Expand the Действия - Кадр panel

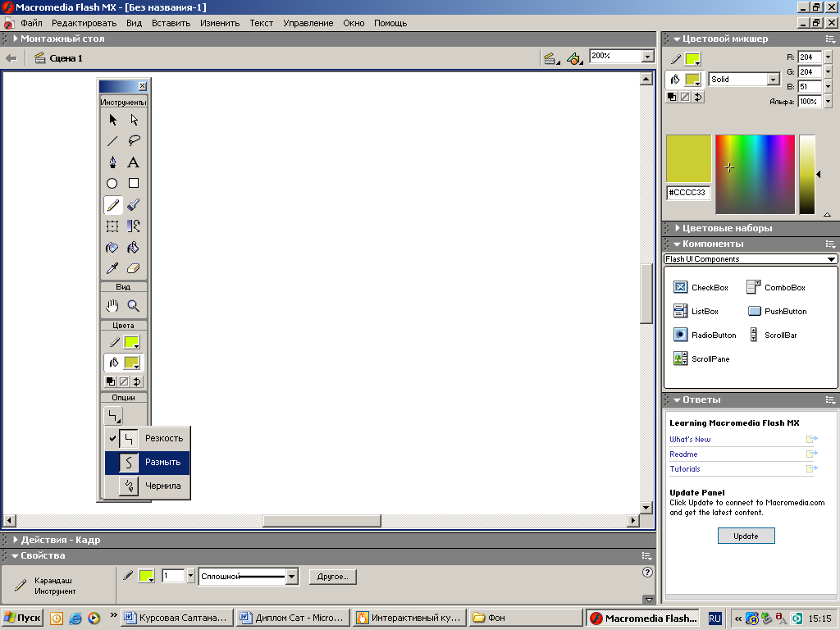(16, 540)
